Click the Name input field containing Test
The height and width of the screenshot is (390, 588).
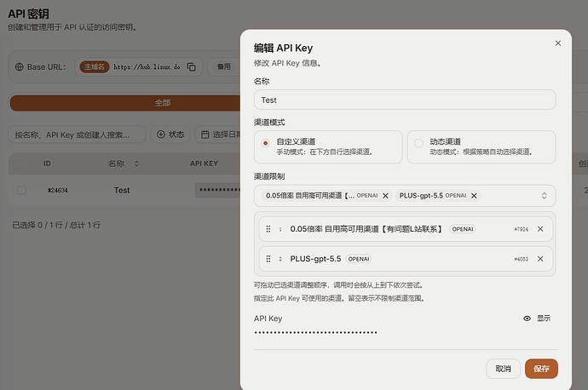pos(405,100)
